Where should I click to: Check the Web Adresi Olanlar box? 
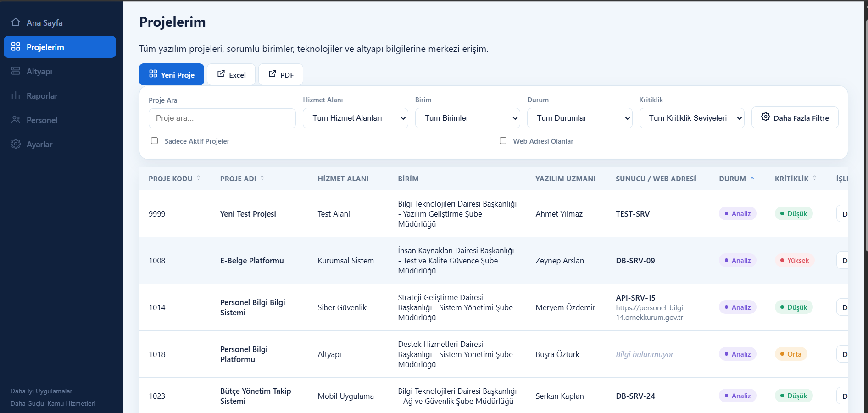[x=503, y=141]
